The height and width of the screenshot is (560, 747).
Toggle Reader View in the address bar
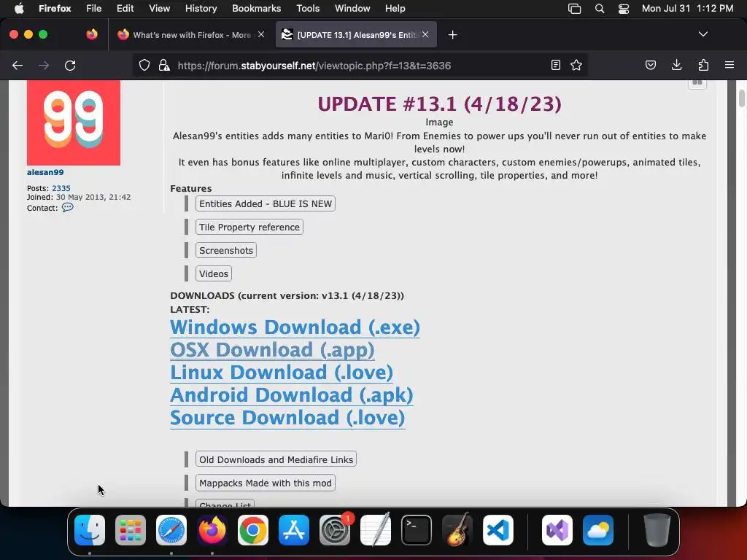(555, 65)
